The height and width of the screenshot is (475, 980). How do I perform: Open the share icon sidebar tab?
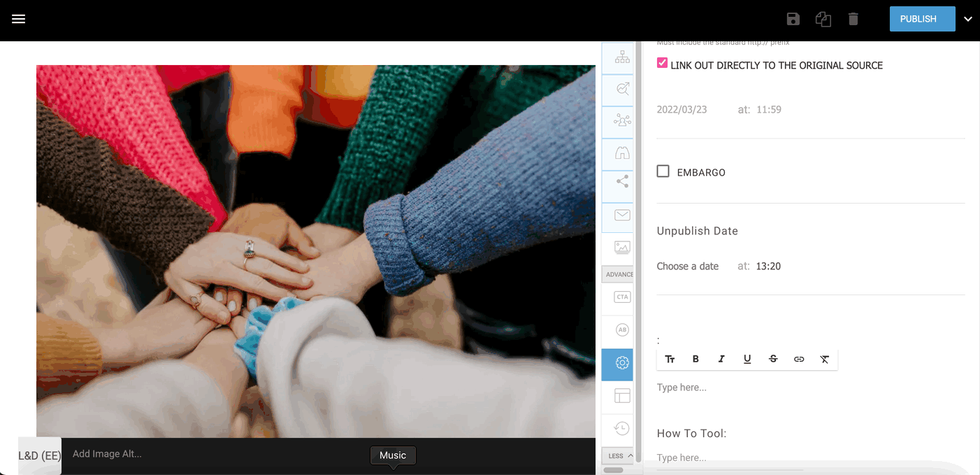pyautogui.click(x=621, y=182)
